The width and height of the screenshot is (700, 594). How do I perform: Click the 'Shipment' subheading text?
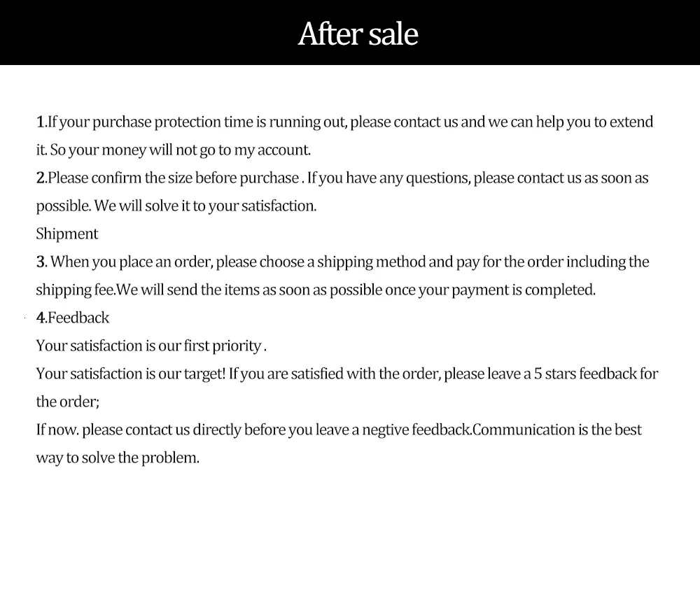pyautogui.click(x=67, y=234)
